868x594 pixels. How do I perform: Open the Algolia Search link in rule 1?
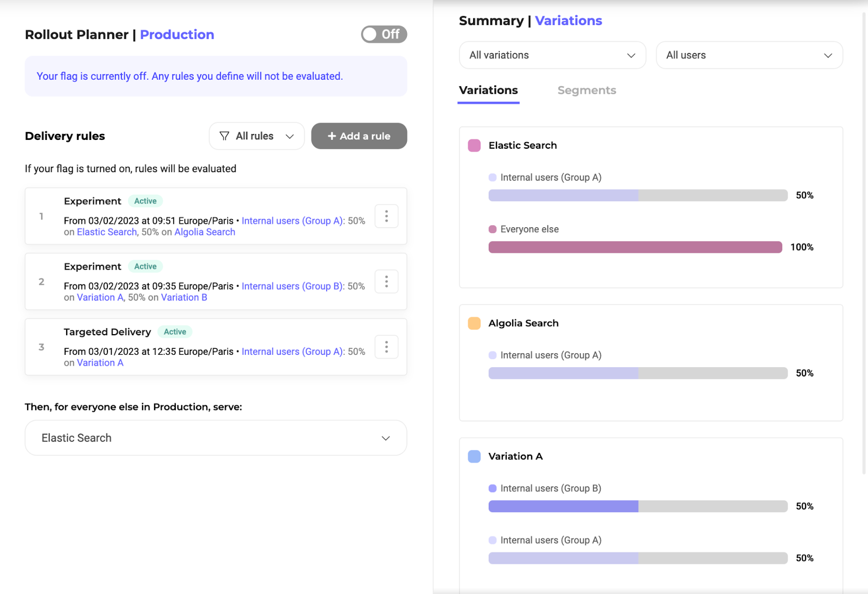click(x=205, y=232)
